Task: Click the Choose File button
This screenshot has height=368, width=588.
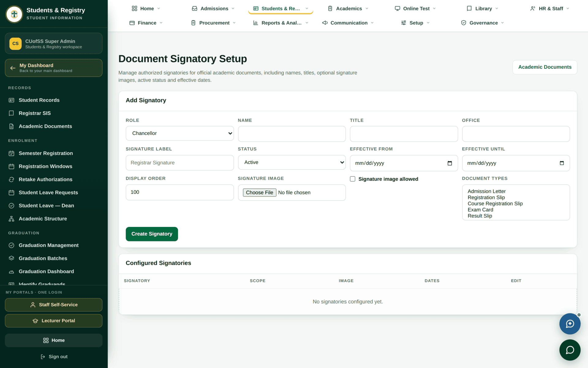Action: [x=260, y=193]
